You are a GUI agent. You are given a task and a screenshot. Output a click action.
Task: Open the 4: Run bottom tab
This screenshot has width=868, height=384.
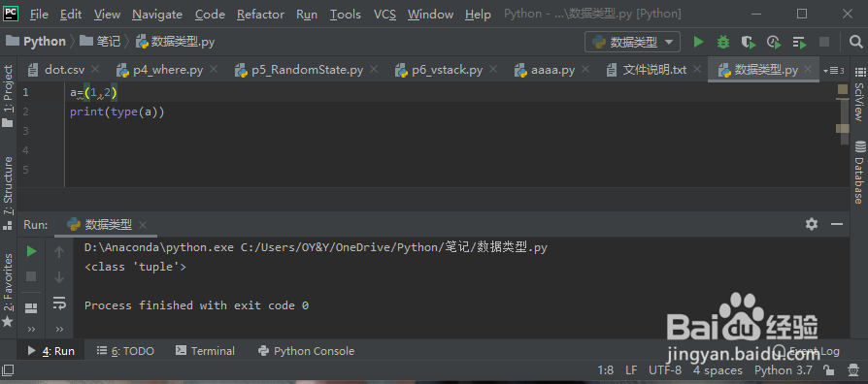pyautogui.click(x=50, y=351)
